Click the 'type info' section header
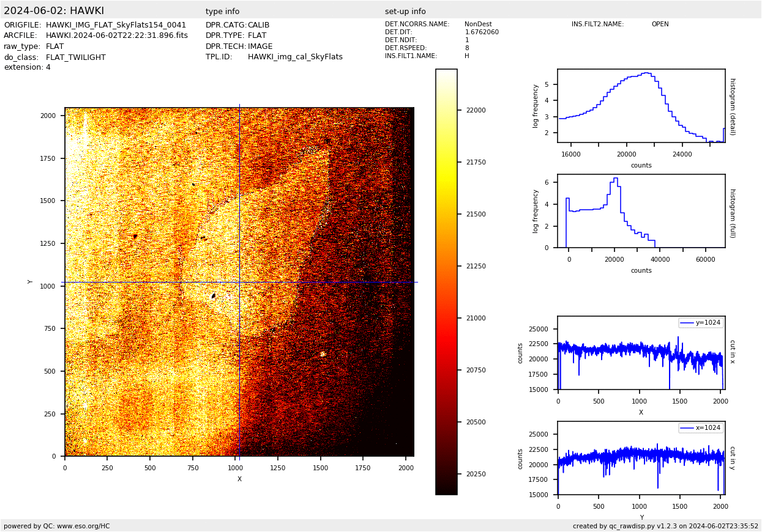The image size is (762, 532). (222, 12)
